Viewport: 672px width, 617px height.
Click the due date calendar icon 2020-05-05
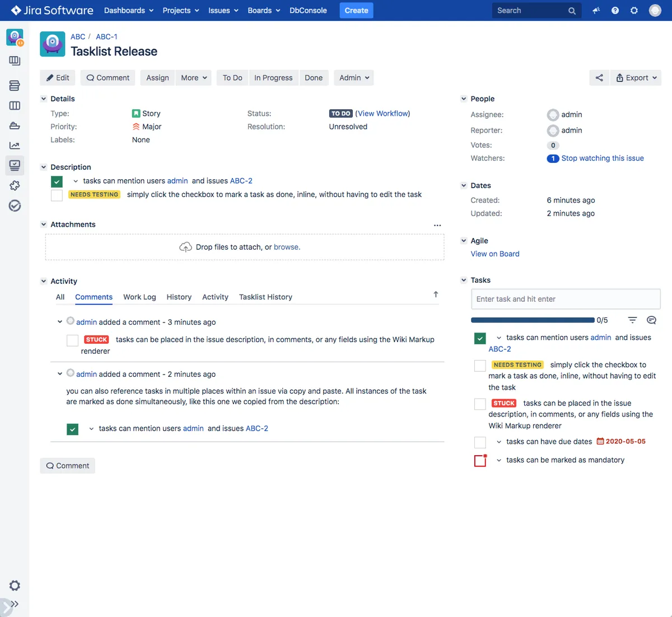pos(600,441)
